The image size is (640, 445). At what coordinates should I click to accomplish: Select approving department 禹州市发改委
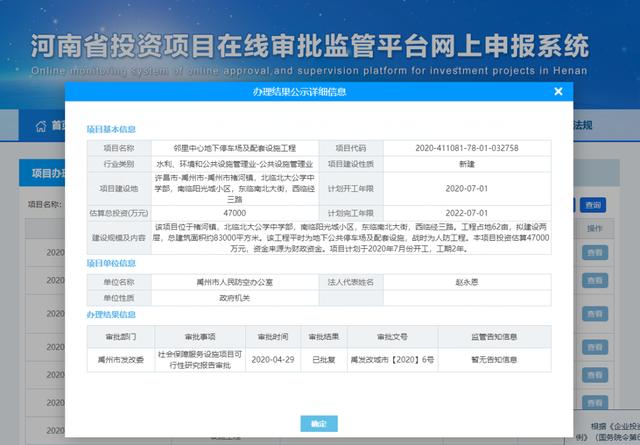point(120,360)
